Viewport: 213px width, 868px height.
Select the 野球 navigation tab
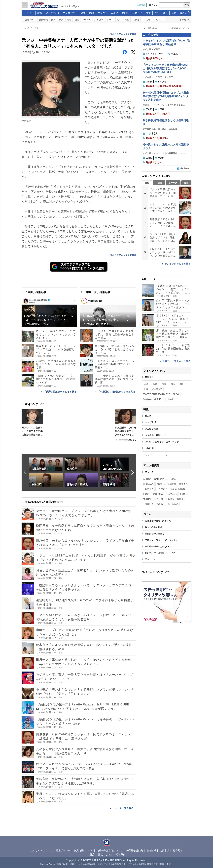(x=83, y=13)
